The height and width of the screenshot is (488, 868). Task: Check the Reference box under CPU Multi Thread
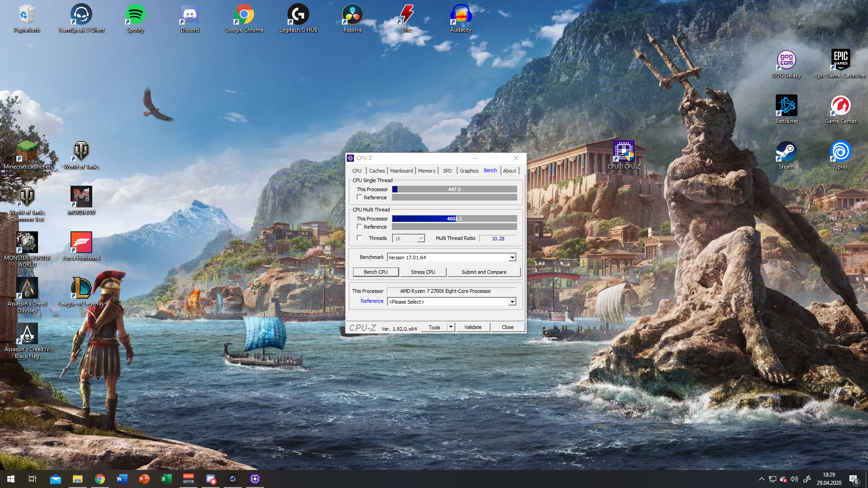point(359,226)
